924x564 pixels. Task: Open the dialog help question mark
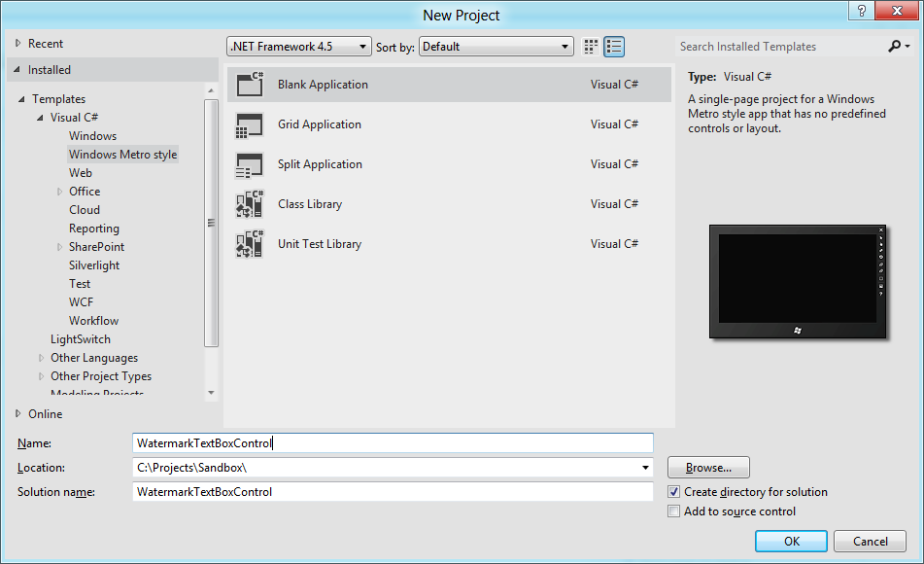point(862,11)
